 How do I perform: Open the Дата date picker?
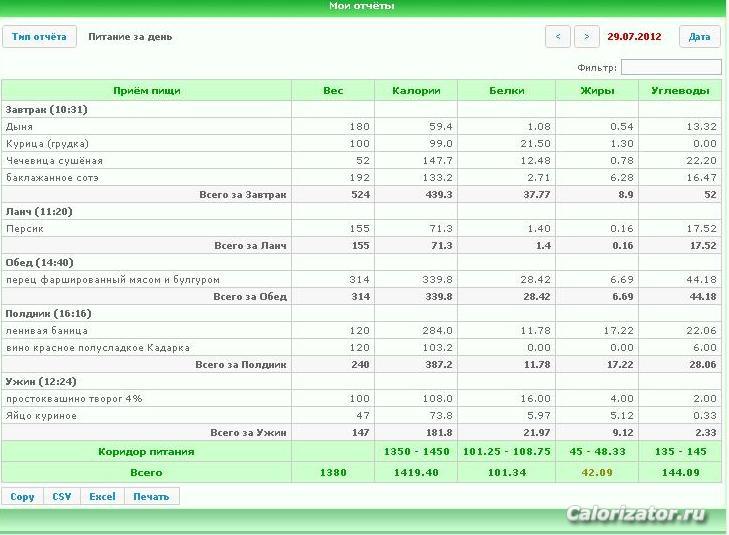[699, 37]
